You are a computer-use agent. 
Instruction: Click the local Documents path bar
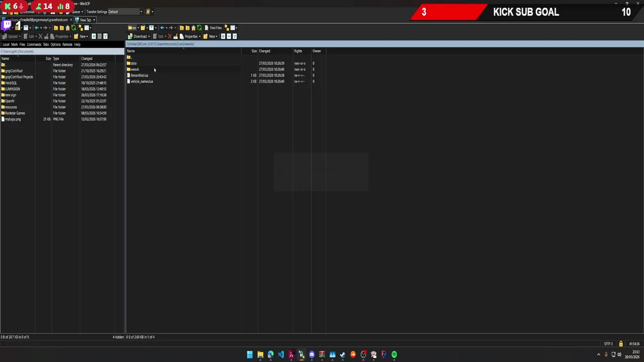coord(62,51)
